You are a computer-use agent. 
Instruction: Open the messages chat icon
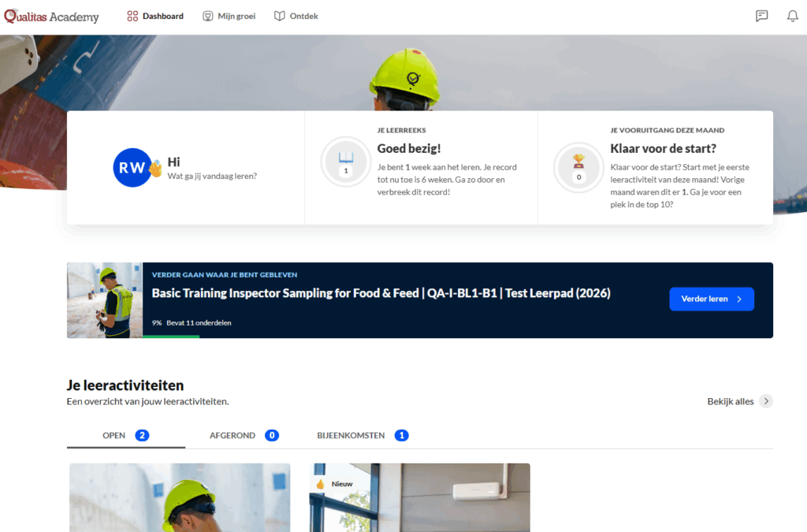[x=761, y=16]
